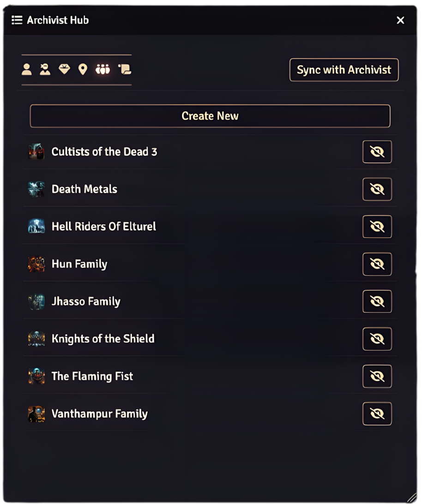
Task: Switch to the NPCs tab (masked person icon)
Action: coord(45,70)
